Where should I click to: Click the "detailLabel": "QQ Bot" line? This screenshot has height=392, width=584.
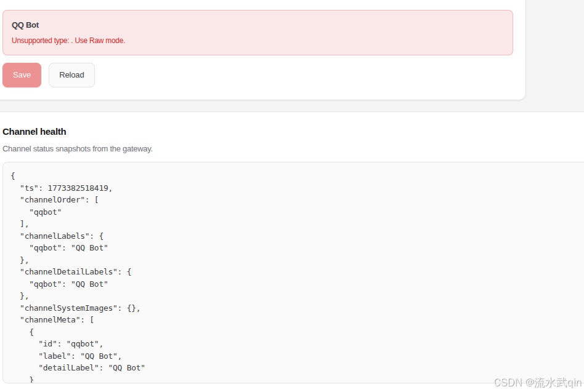pyautogui.click(x=92, y=368)
